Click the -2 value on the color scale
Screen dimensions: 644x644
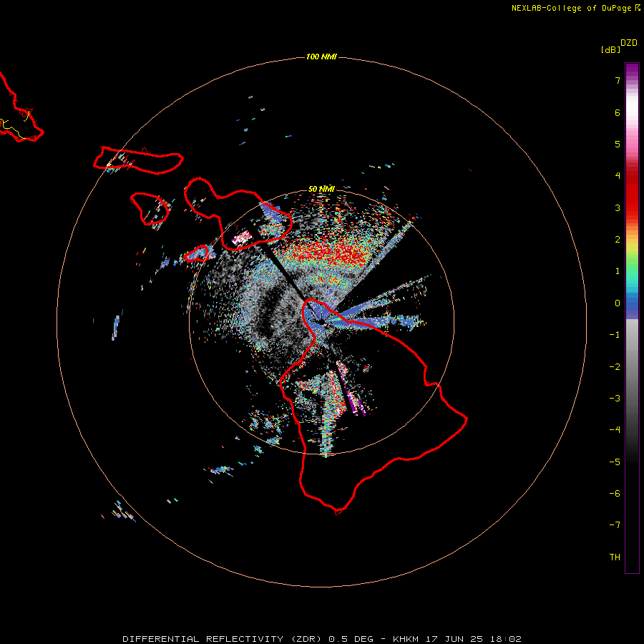(615, 367)
